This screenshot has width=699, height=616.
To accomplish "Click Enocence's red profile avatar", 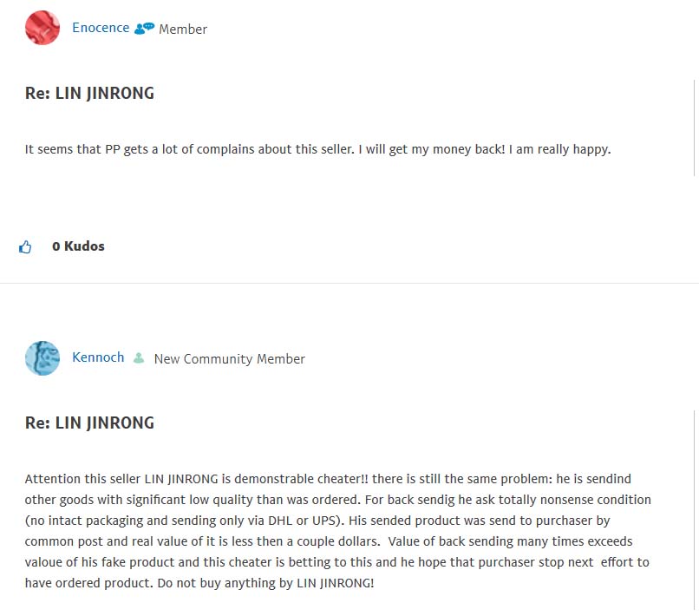I will [42, 29].
